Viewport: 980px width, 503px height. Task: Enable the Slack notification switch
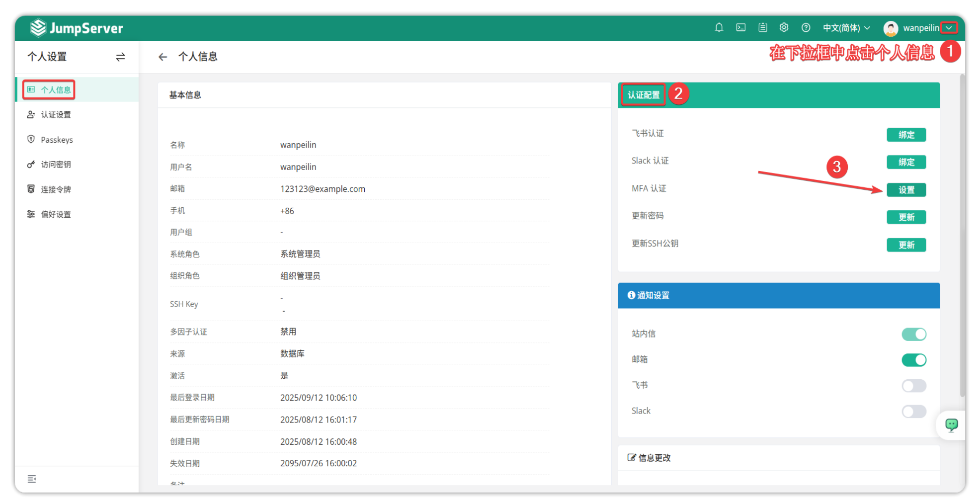tap(913, 412)
